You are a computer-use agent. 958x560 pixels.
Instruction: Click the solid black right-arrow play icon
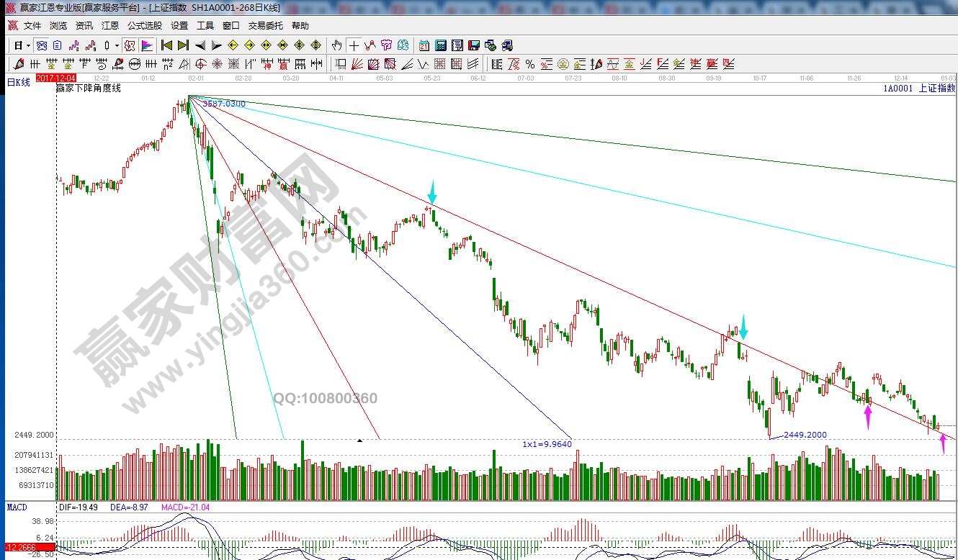[217, 45]
